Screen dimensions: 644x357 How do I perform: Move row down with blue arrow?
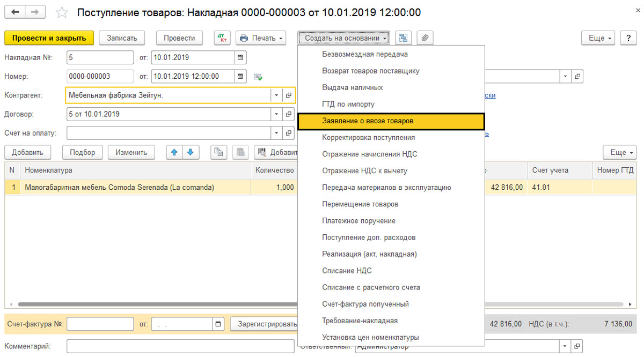pyautogui.click(x=191, y=152)
